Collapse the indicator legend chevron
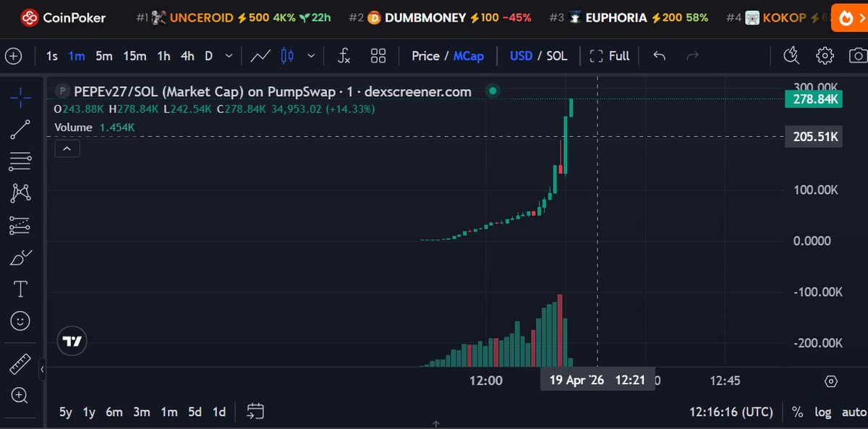Screen dimensions: 868x429 67,149
